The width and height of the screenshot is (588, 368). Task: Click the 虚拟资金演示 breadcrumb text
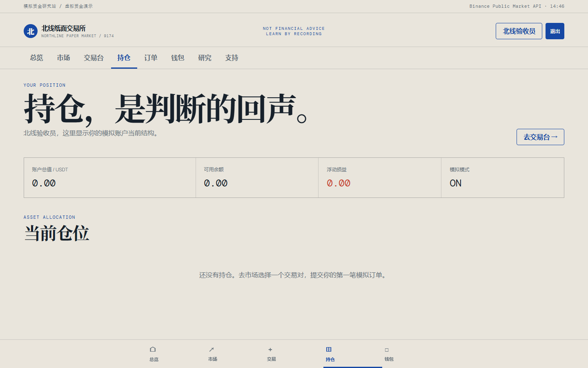click(x=79, y=6)
